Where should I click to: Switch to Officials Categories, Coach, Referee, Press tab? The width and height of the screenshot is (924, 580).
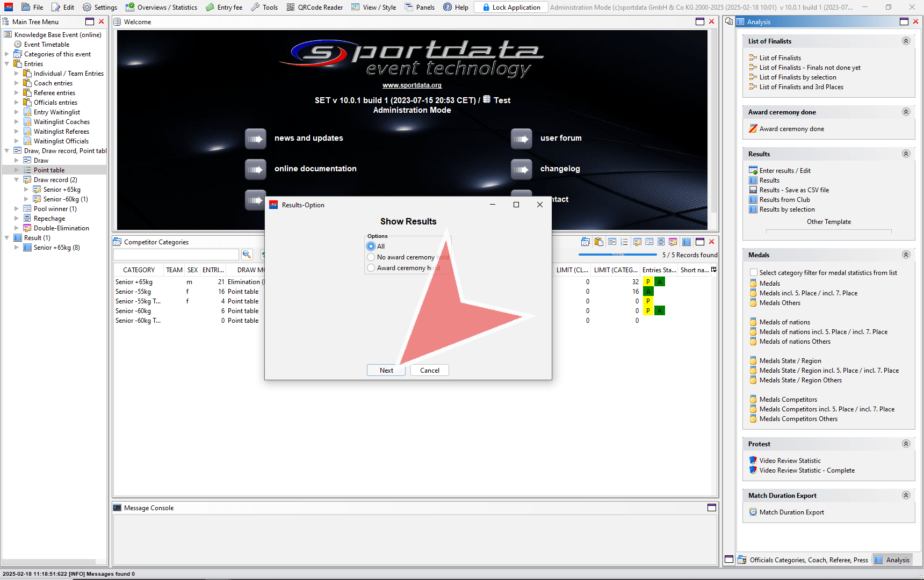(x=803, y=560)
